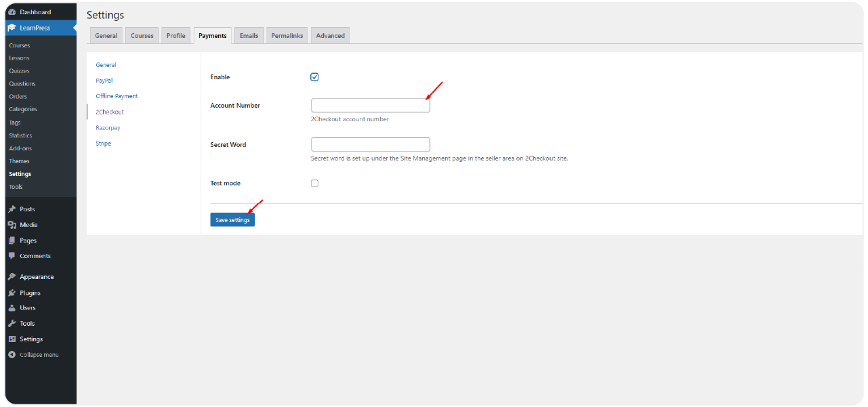The image size is (868, 407).
Task: Uncheck the Enable checkbox
Action: tap(314, 77)
